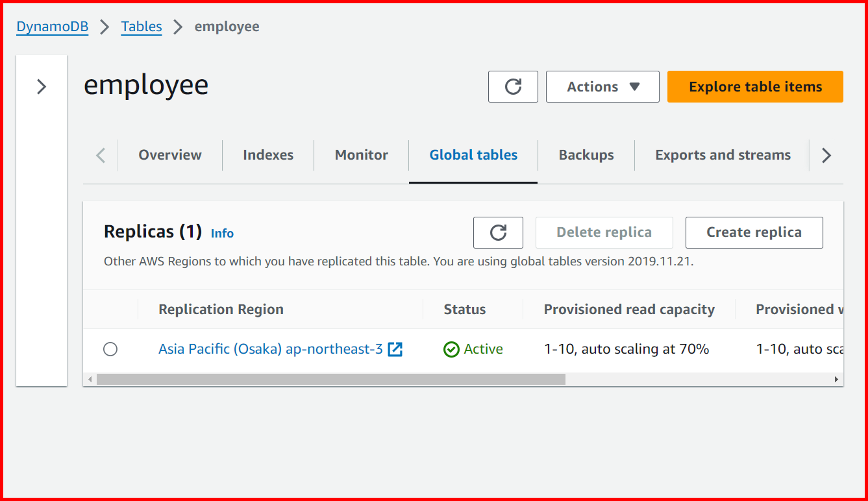The width and height of the screenshot is (868, 501).
Task: Click the Info link next to Replicas
Action: (x=221, y=233)
